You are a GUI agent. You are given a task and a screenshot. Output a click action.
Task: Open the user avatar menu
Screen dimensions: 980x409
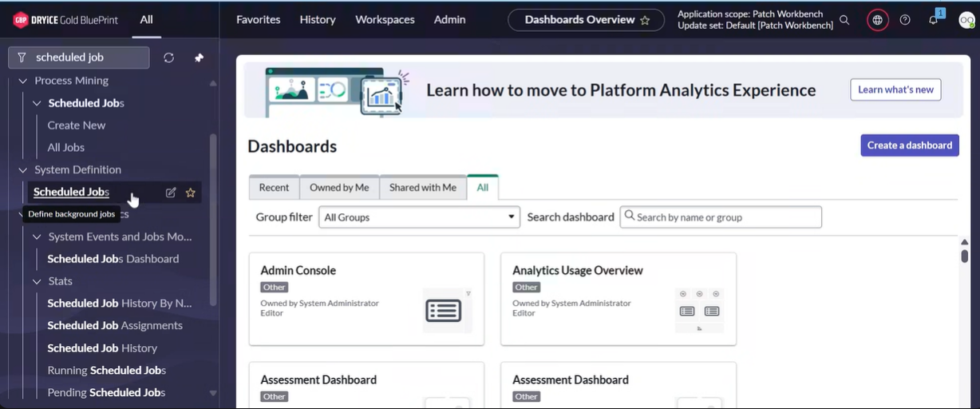(966, 20)
